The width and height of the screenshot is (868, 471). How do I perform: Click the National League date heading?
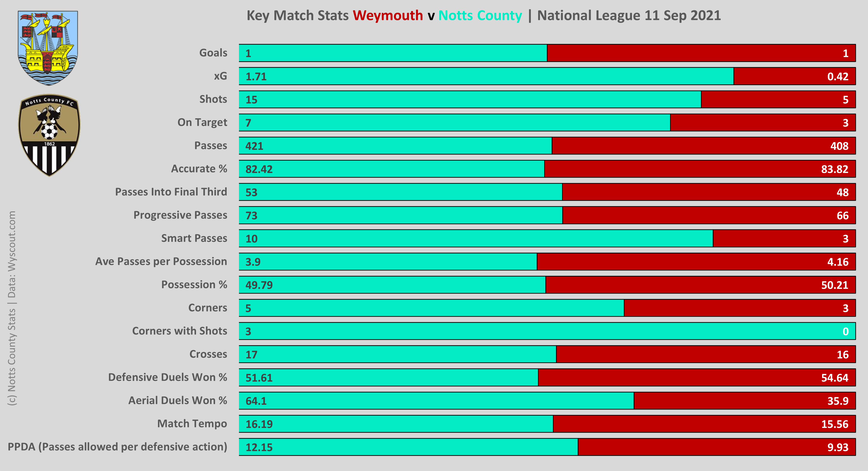629,15
